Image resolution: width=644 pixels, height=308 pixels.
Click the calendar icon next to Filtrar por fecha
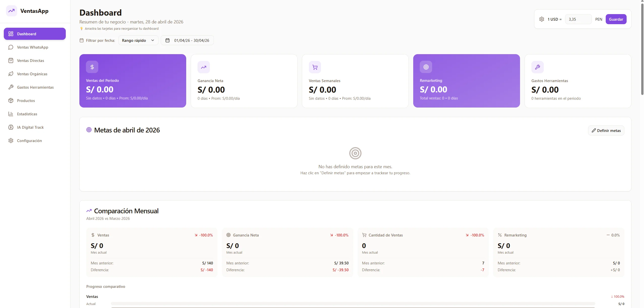82,40
